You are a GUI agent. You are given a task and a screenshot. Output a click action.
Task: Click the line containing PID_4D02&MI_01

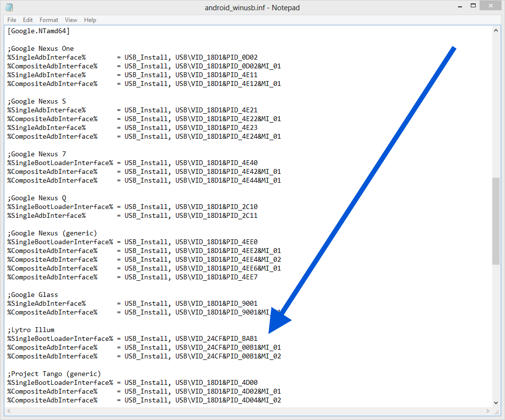pos(144,391)
